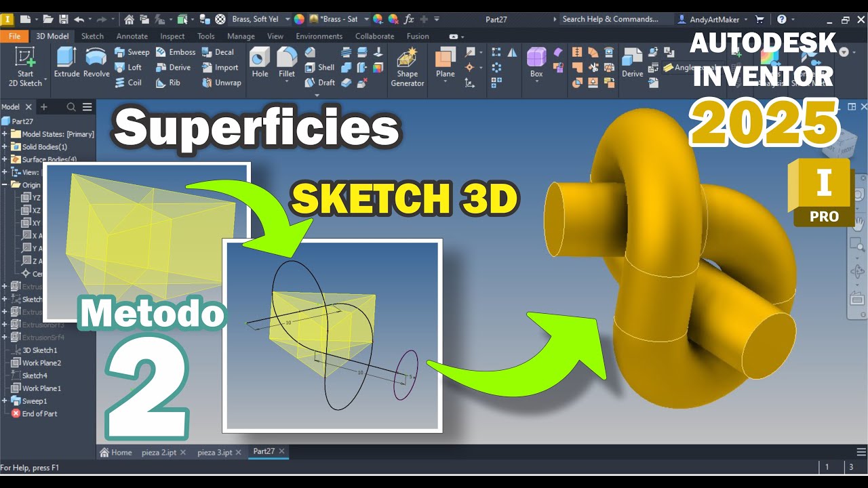Switch to the Manage ribbon tab
This screenshot has width=868, height=488.
pos(241,36)
